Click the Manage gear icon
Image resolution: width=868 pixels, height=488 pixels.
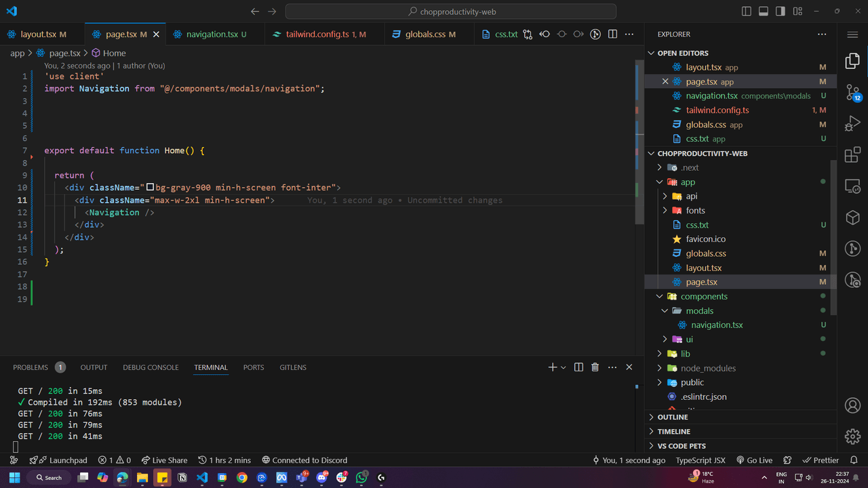click(852, 436)
